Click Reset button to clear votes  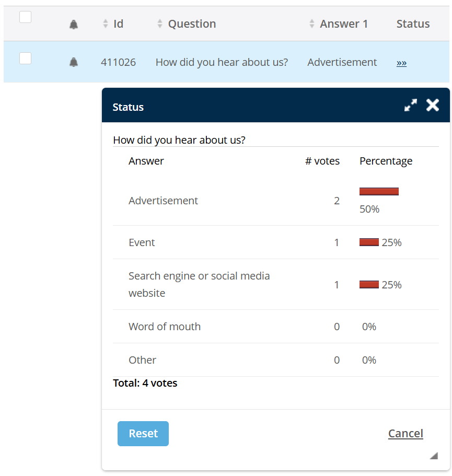tap(143, 434)
